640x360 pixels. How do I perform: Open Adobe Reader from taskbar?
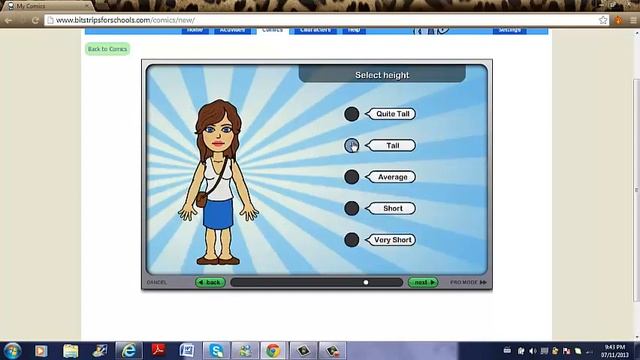tap(158, 351)
